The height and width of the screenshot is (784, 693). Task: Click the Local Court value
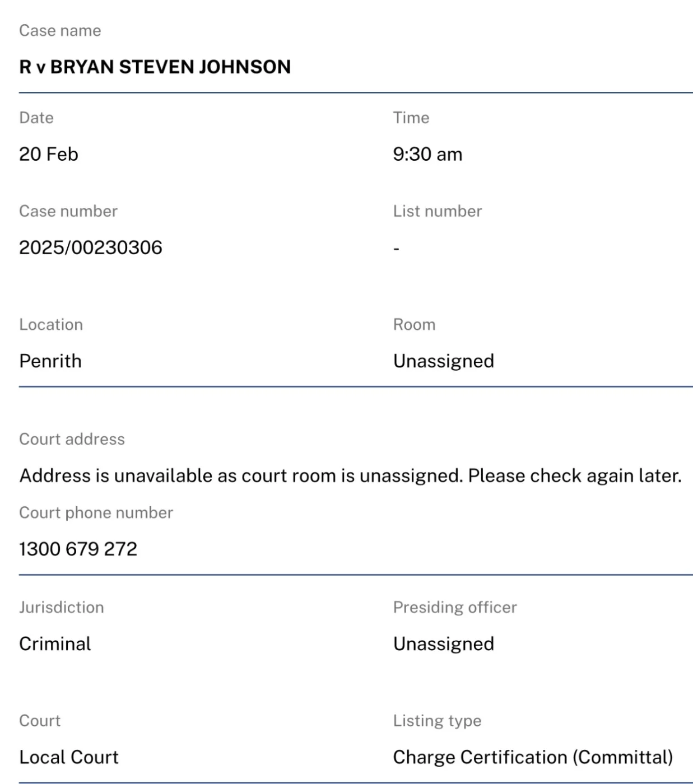point(69,757)
